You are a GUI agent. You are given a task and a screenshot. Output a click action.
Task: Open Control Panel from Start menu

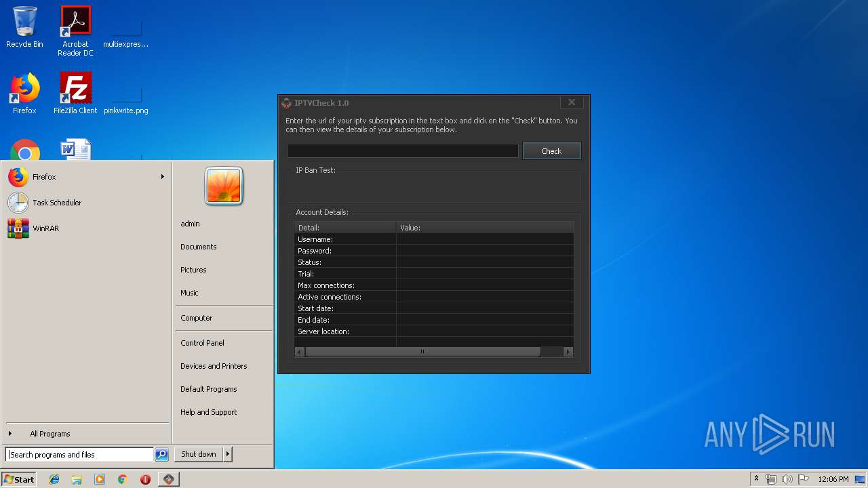pyautogui.click(x=202, y=343)
